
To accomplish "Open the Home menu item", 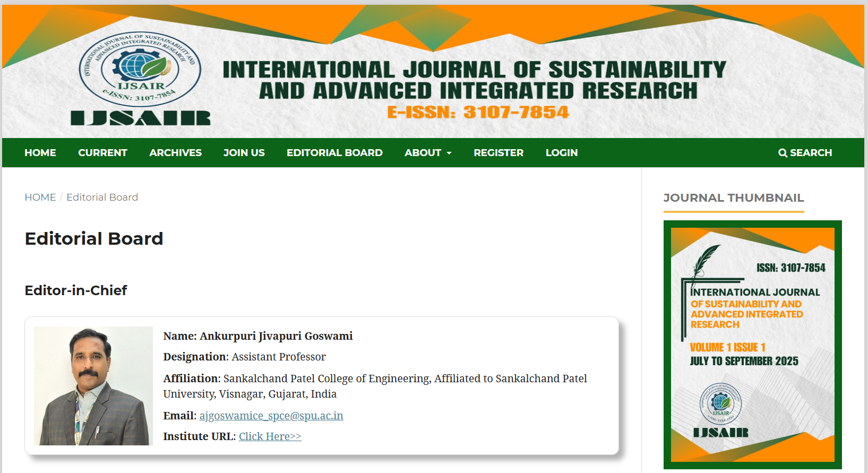I will coord(40,153).
